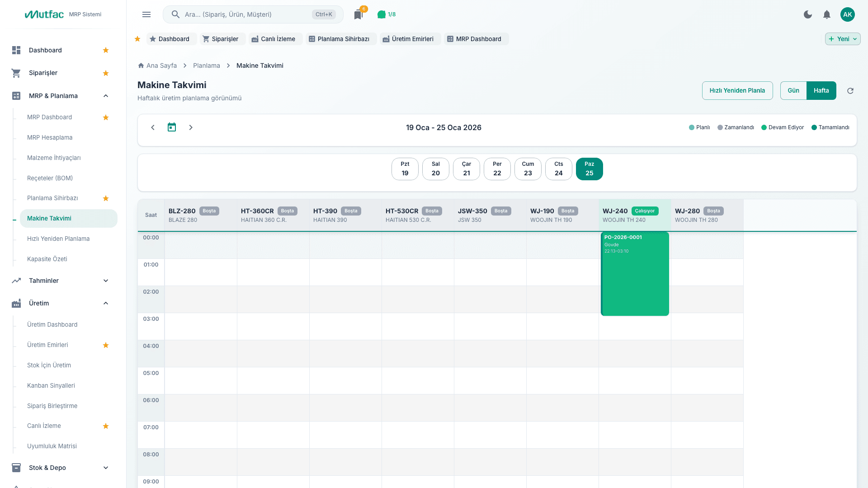Open the Yeni dropdown button

[x=843, y=39]
